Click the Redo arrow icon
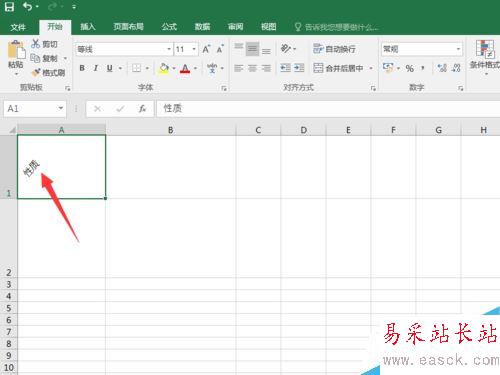 (53, 7)
